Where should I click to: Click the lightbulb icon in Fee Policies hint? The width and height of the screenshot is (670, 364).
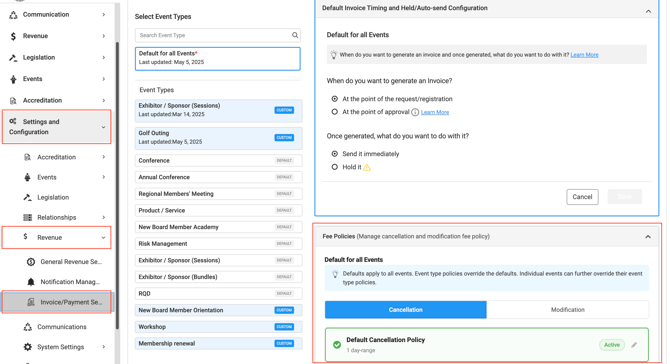click(335, 274)
